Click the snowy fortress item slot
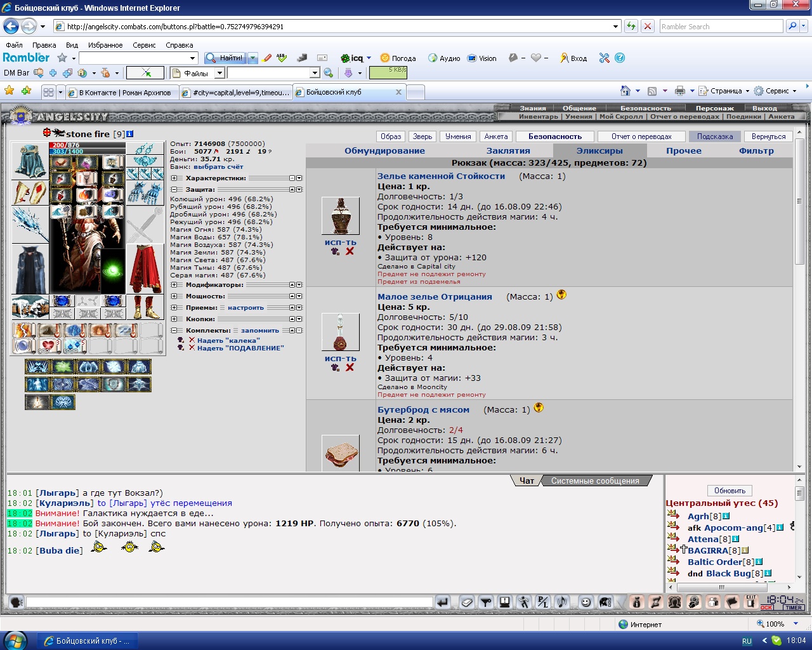812x650 pixels. click(x=30, y=307)
